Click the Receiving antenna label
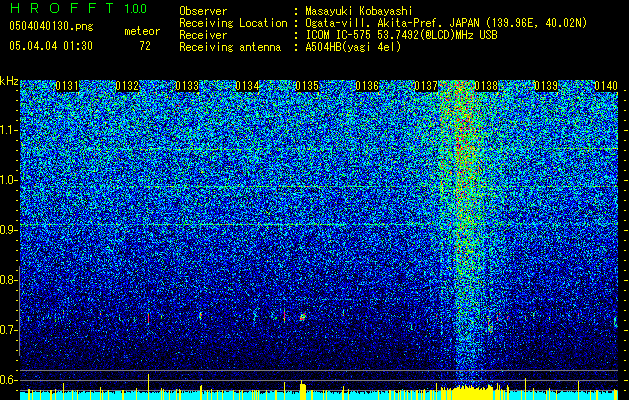This screenshot has height=400, width=629. (230, 47)
